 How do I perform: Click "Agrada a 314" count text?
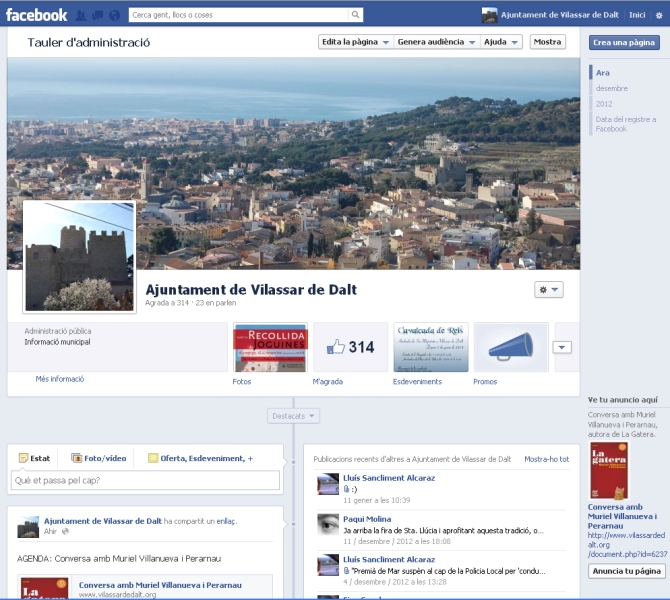tap(167, 303)
